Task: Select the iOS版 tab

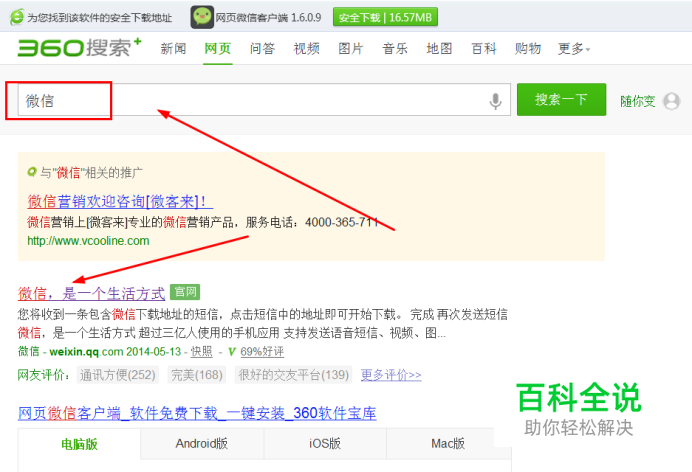Action: 325,443
